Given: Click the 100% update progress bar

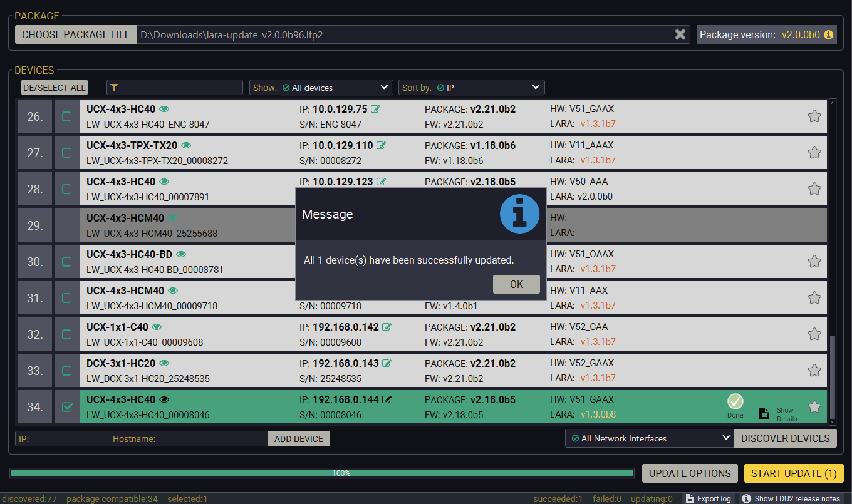Looking at the screenshot, I should coord(322,473).
